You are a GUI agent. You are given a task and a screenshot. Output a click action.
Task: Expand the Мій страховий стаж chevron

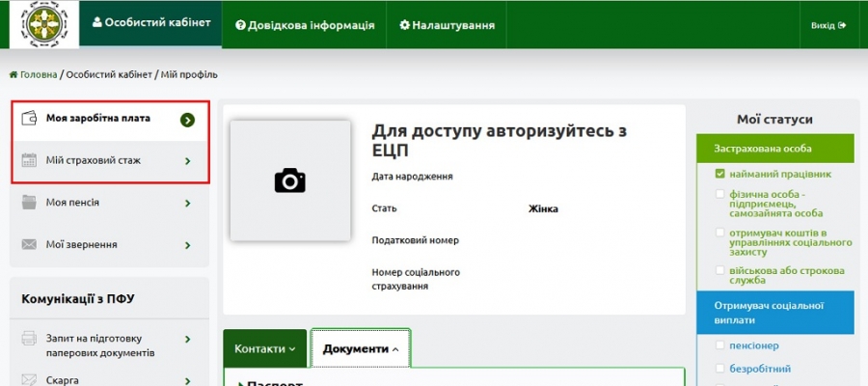[188, 161]
